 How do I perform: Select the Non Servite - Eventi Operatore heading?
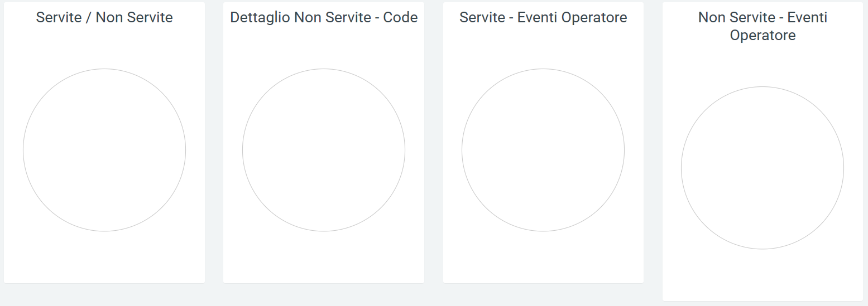tap(763, 26)
